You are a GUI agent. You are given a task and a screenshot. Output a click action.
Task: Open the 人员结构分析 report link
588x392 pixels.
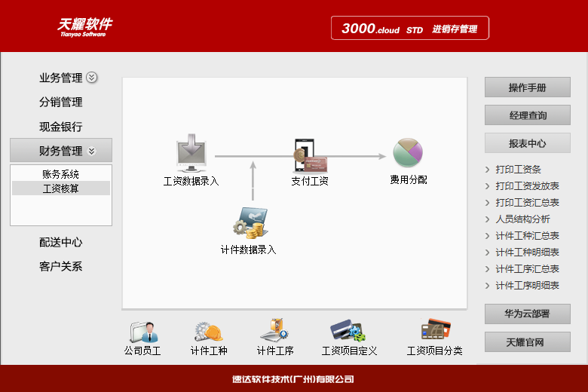522,219
